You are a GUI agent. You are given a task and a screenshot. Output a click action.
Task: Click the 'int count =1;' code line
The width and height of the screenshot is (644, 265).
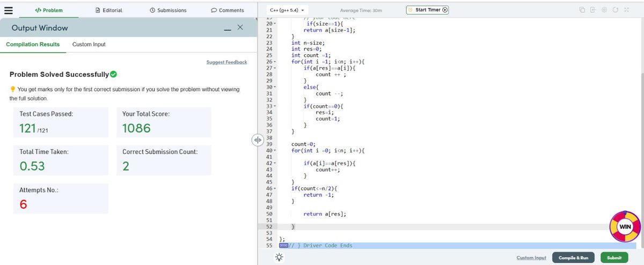point(311,56)
